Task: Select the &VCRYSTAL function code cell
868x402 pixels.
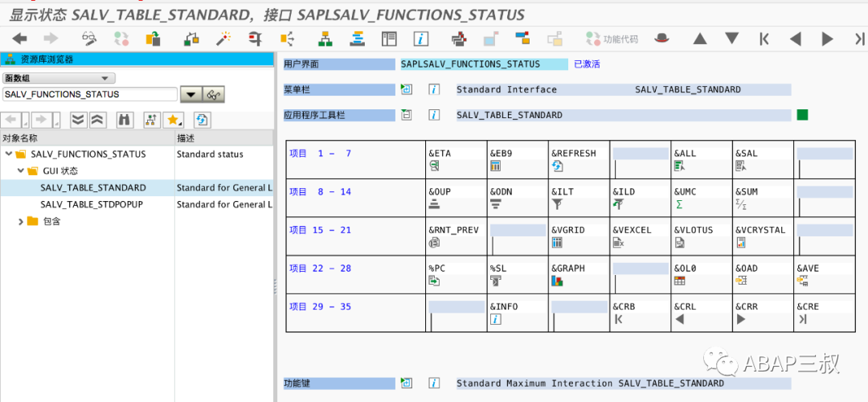Action: click(763, 236)
